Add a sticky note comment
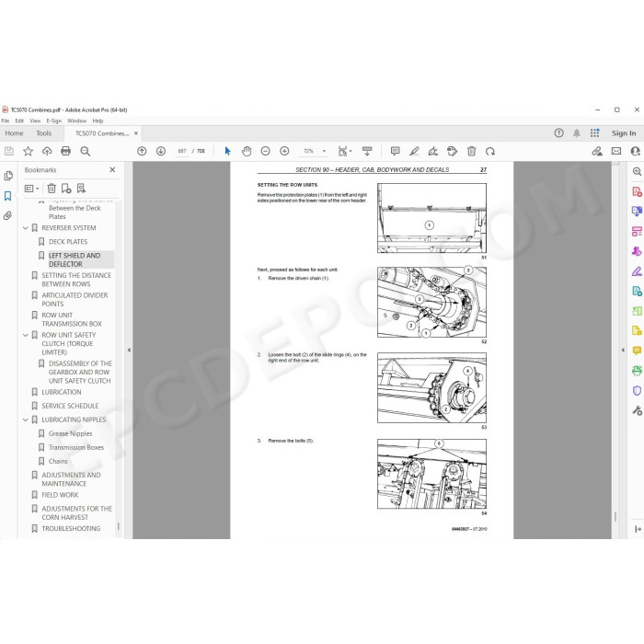Screen dimensions: 644x644 click(395, 151)
